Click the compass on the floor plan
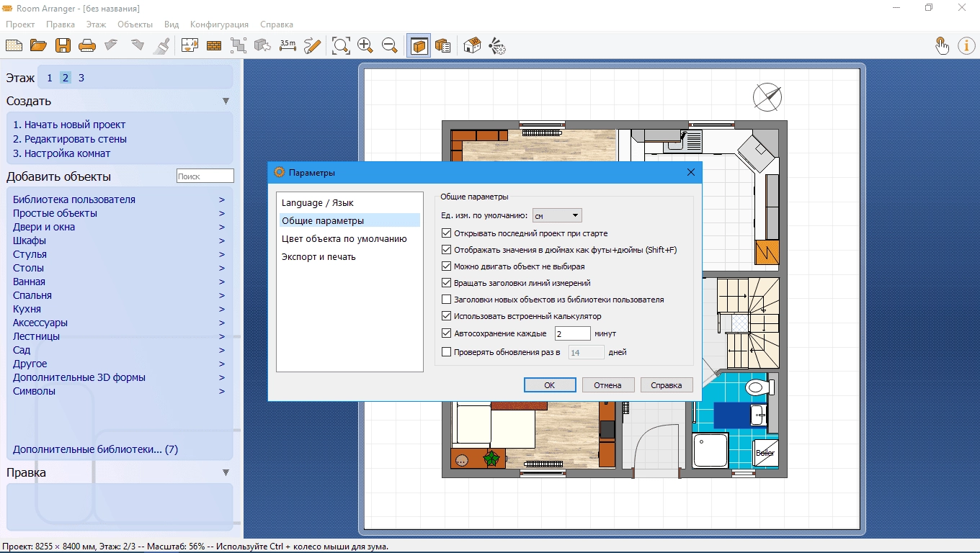Image resolution: width=980 pixels, height=553 pixels. click(x=767, y=96)
